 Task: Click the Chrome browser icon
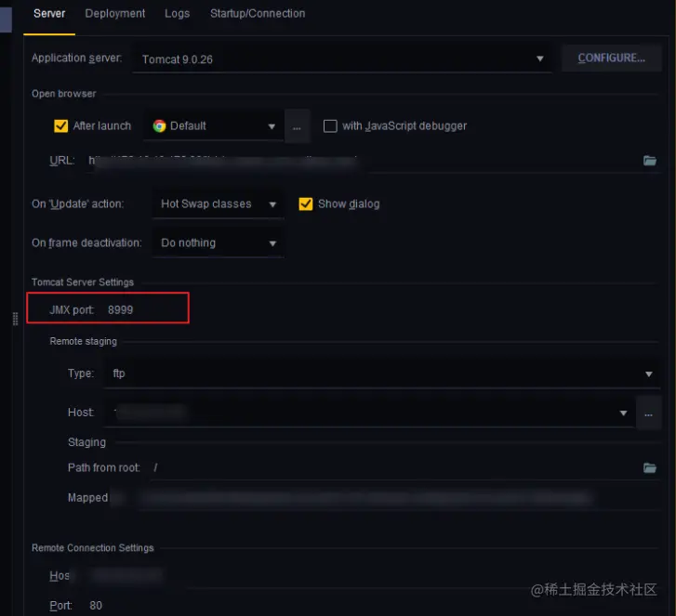pos(159,125)
